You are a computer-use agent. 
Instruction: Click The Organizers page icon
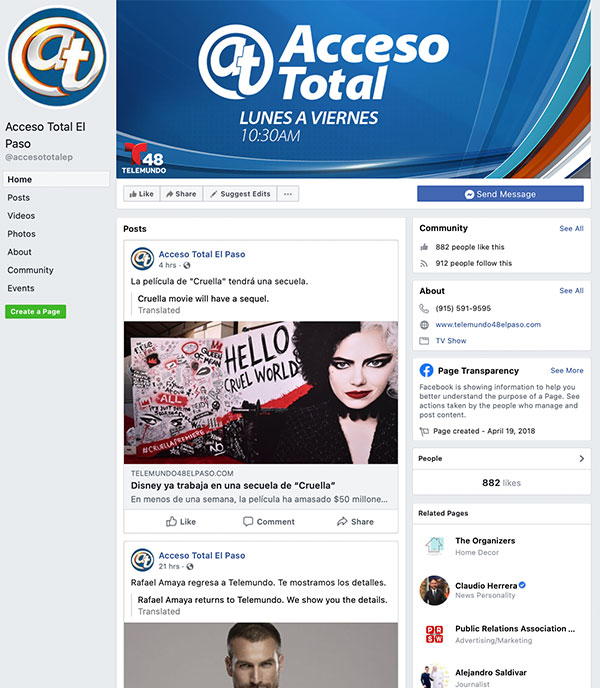(x=433, y=545)
